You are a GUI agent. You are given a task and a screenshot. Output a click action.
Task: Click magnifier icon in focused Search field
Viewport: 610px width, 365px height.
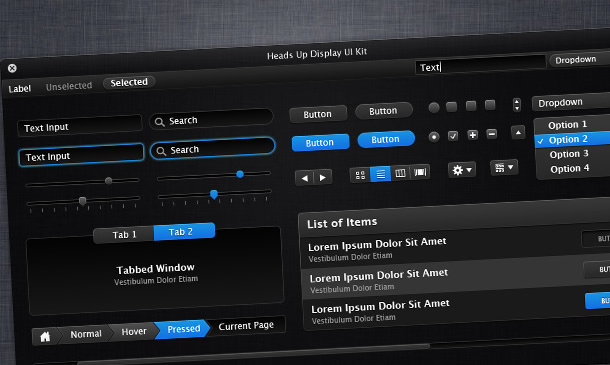[x=161, y=151]
